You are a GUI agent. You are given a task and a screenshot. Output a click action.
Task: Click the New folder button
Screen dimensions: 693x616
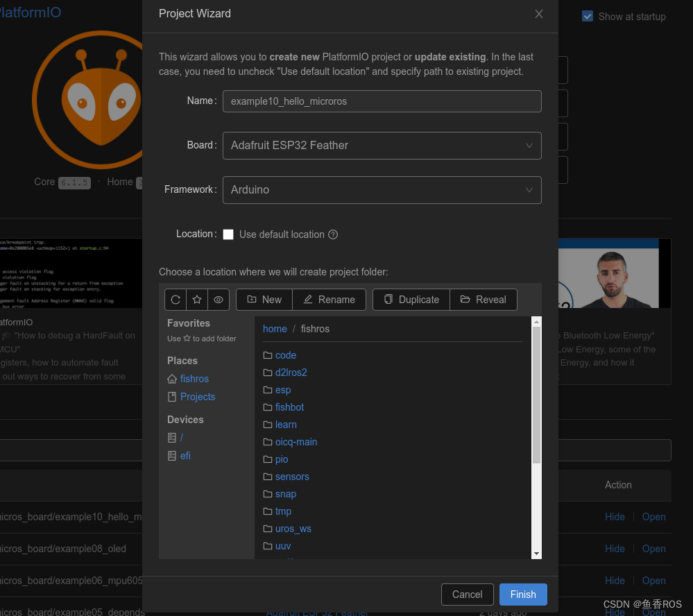coord(264,300)
